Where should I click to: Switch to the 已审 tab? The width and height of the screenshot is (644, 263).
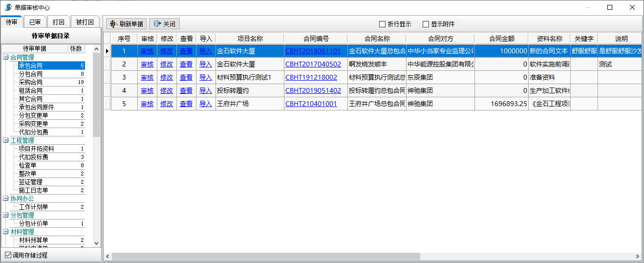(x=35, y=22)
